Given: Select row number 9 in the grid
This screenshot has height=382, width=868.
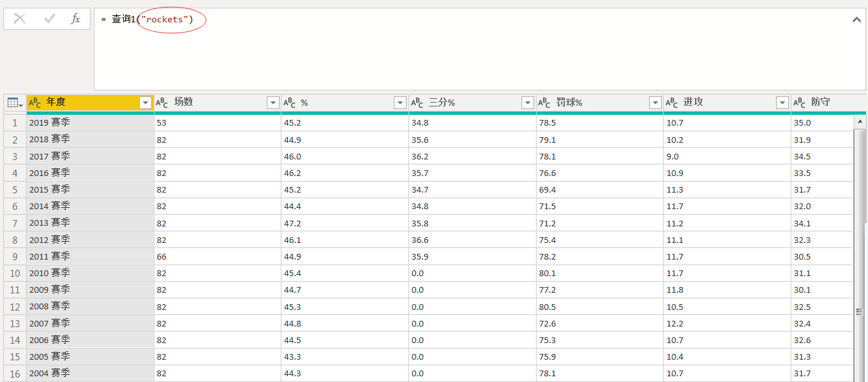Looking at the screenshot, I should coord(14,256).
